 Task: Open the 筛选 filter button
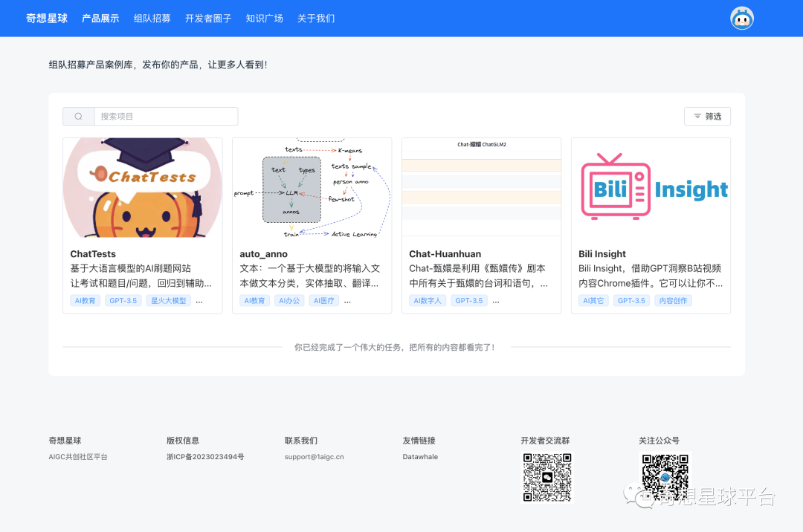click(707, 116)
